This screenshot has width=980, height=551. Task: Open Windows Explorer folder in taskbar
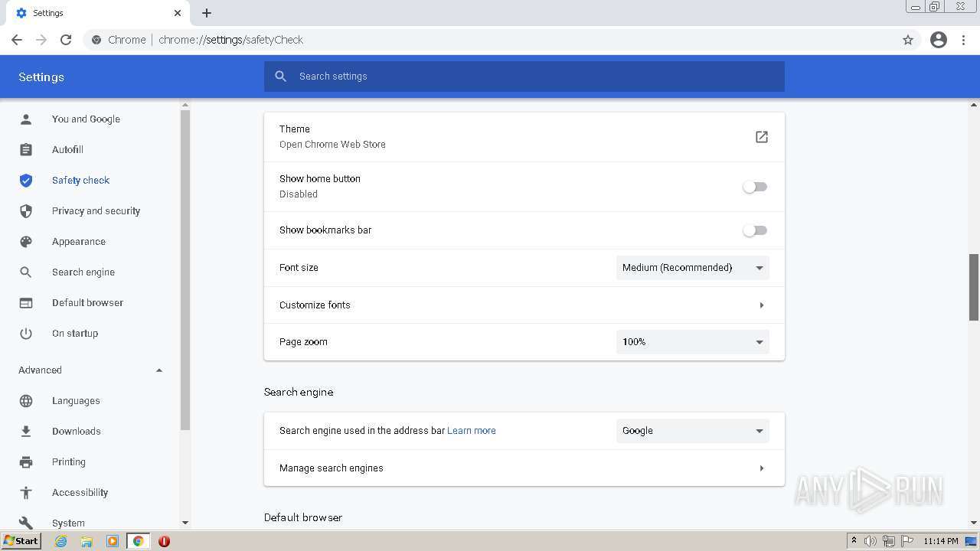[87, 541]
